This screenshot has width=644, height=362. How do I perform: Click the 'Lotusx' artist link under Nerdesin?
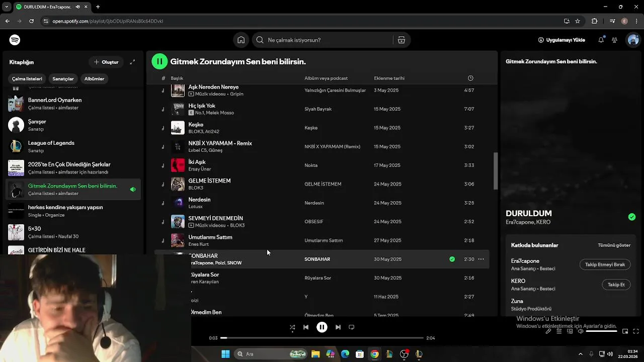pyautogui.click(x=195, y=207)
